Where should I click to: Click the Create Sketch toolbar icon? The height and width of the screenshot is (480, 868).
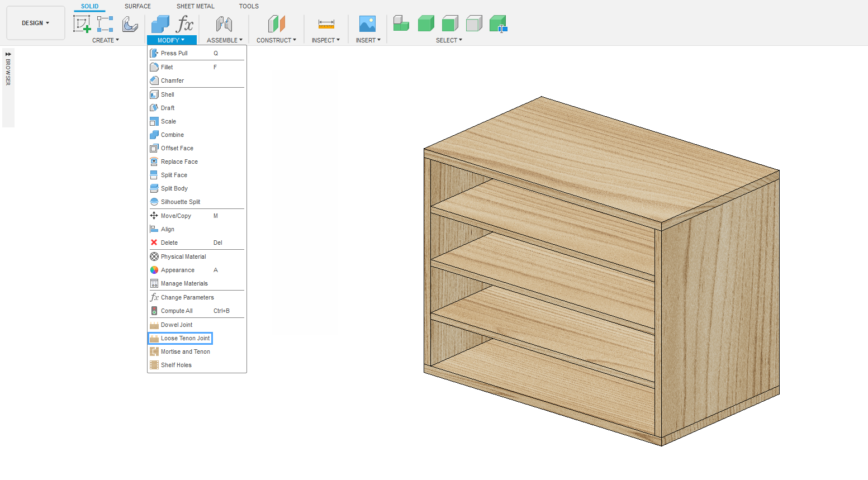[82, 24]
